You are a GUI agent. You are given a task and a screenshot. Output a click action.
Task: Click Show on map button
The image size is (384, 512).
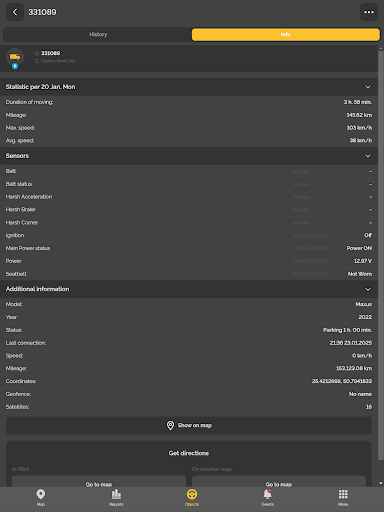[x=189, y=425]
